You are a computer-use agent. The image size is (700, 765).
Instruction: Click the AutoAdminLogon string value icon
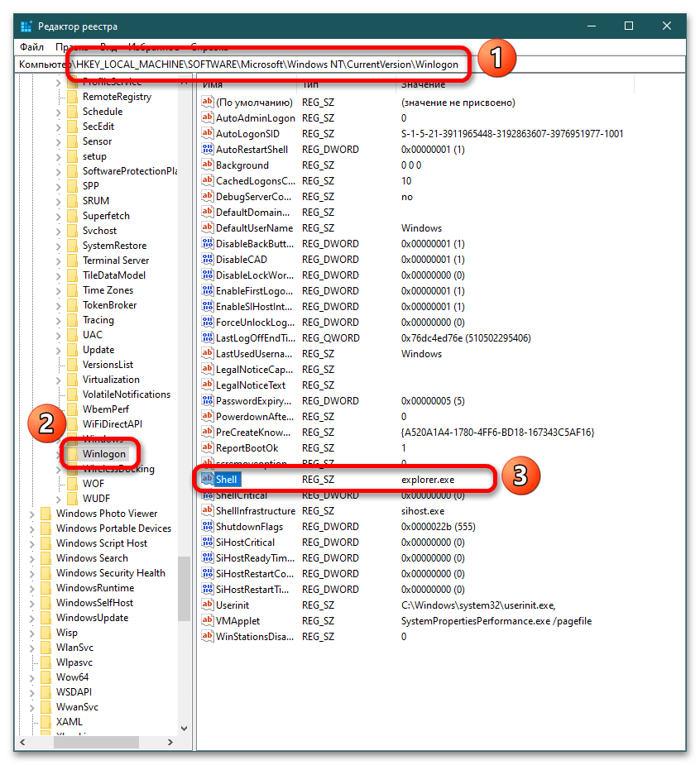pyautogui.click(x=208, y=117)
